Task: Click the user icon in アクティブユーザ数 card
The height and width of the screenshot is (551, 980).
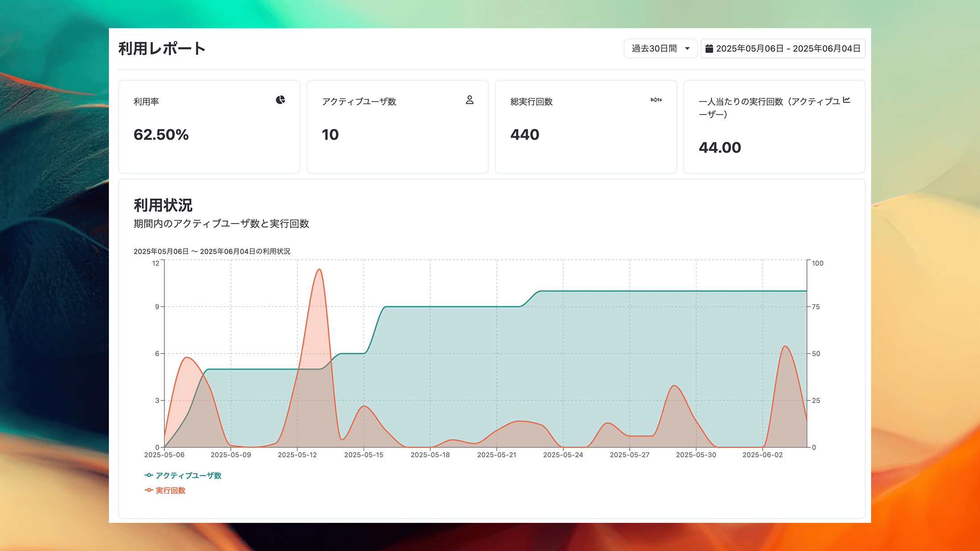Action: click(469, 100)
